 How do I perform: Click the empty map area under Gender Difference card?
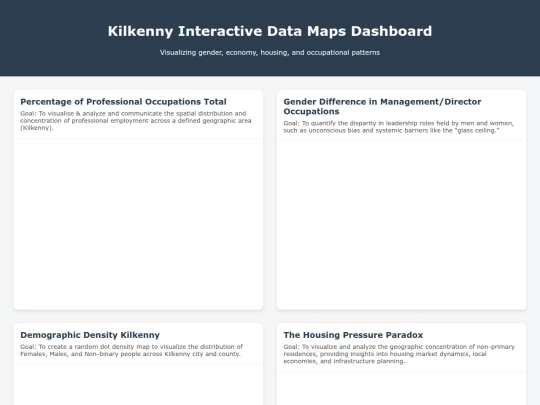pyautogui.click(x=402, y=225)
